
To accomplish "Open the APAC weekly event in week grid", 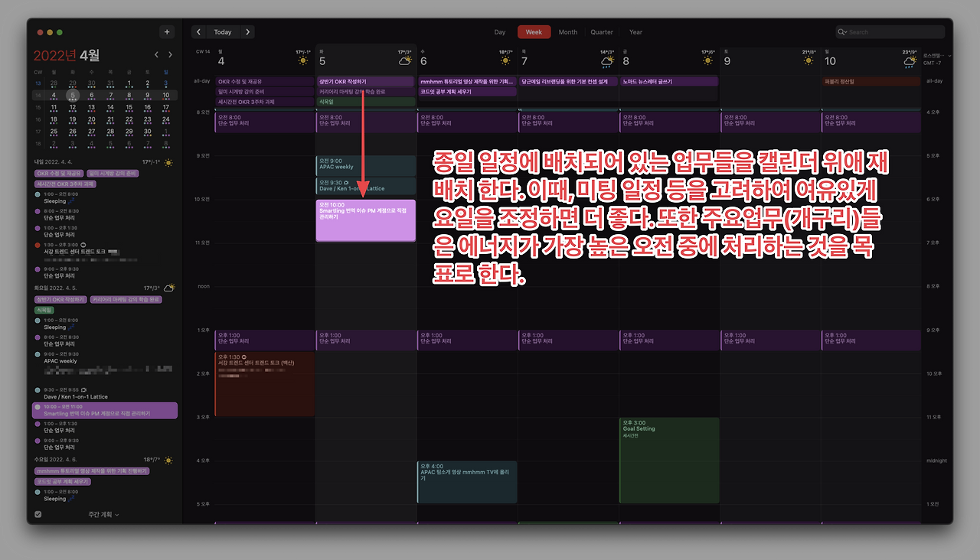I will click(365, 166).
